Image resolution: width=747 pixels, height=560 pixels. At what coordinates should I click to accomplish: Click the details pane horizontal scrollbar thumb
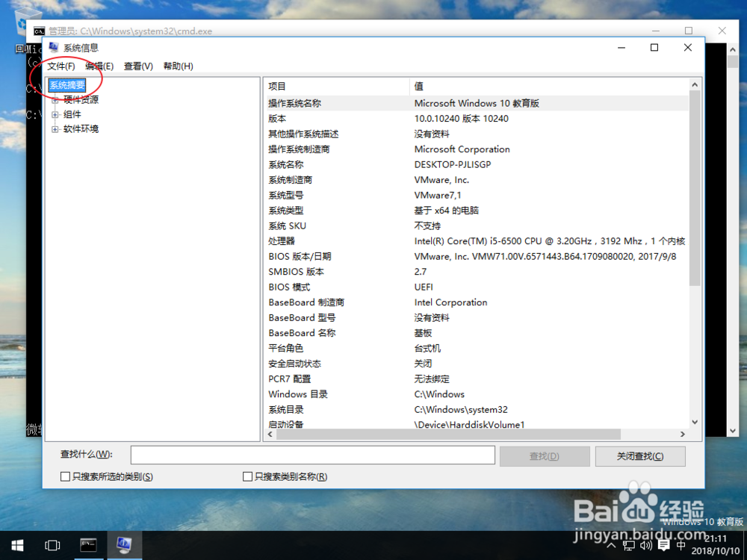pyautogui.click(x=447, y=435)
